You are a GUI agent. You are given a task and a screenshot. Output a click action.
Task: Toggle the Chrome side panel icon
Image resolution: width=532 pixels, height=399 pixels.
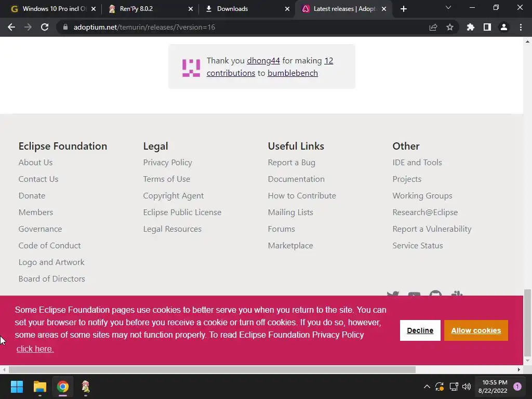tap(487, 27)
